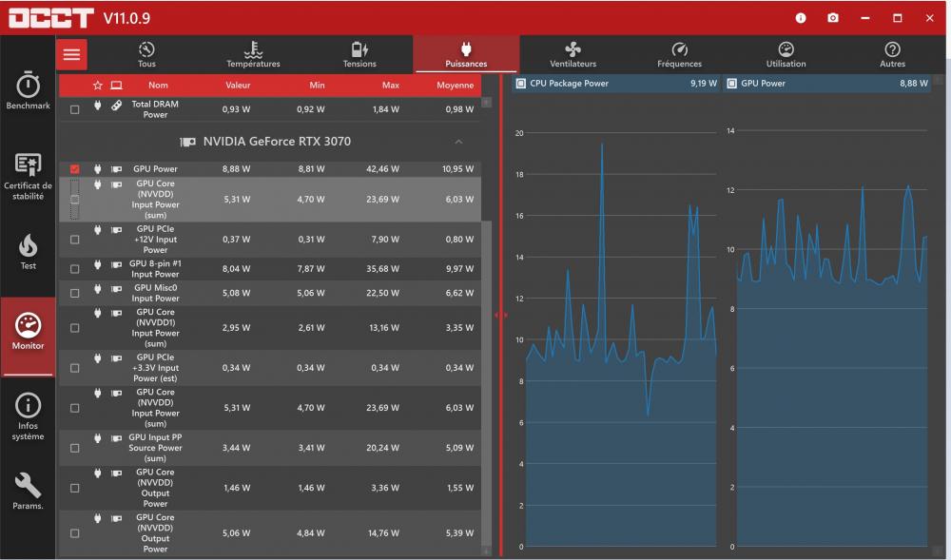Tick GPU PCIe +3.3V Input Power checkbox
This screenshot has width=951, height=560.
click(74, 368)
